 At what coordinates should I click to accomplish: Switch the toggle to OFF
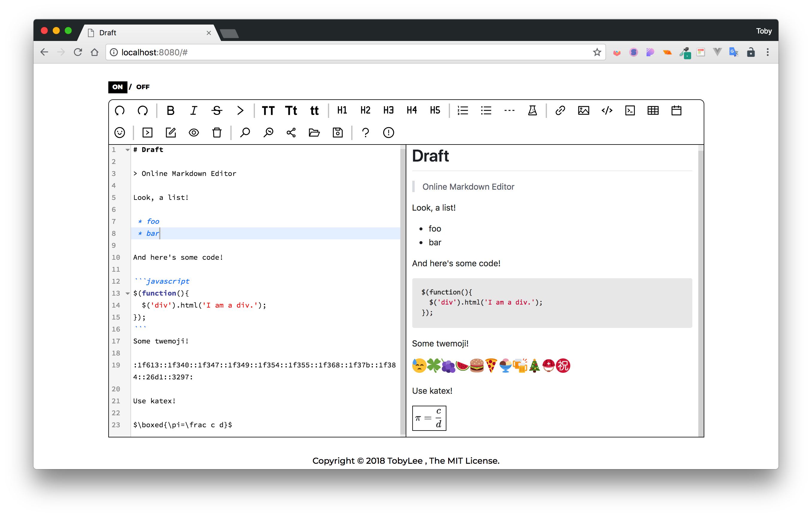click(143, 87)
